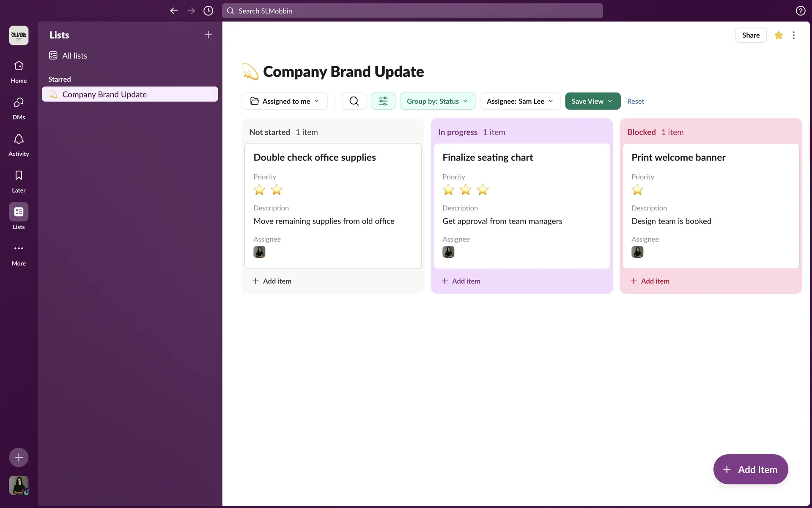Click the purple Add Item floating button
The width and height of the screenshot is (812, 508).
750,469
